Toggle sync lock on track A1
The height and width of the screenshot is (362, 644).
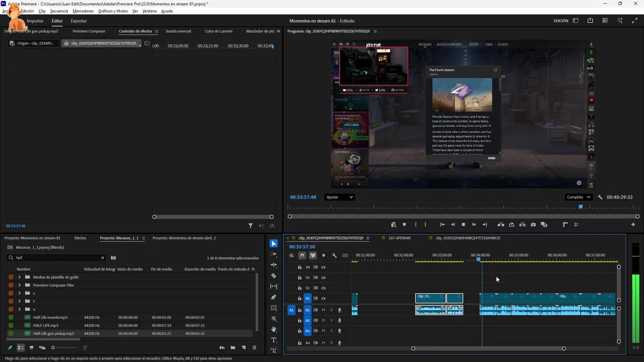point(315,310)
